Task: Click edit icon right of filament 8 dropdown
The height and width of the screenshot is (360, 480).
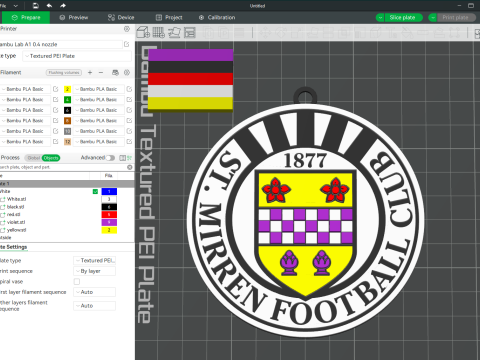Action: [129, 121]
